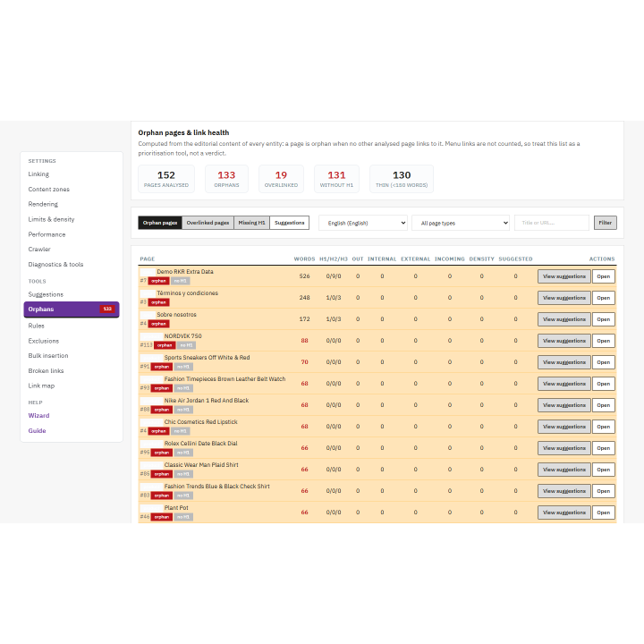The image size is (644, 644).
Task: View suggestions for Nike Air Jordan 1
Action: 563,405
